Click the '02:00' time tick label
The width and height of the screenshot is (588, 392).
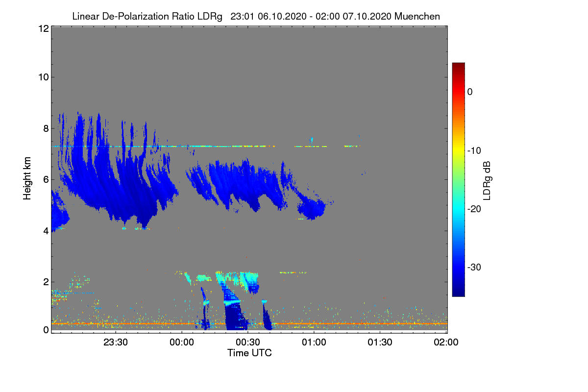point(446,343)
